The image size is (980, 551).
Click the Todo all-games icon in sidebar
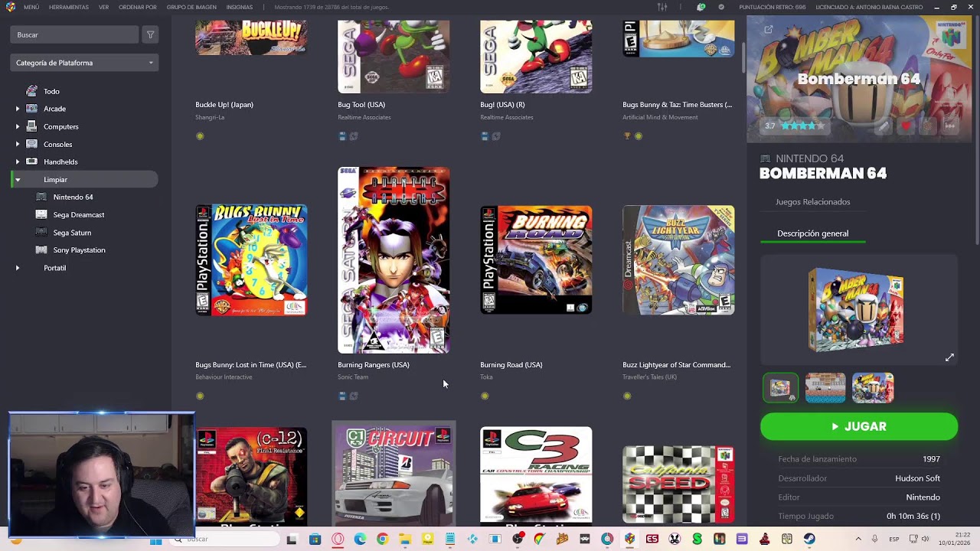point(31,91)
